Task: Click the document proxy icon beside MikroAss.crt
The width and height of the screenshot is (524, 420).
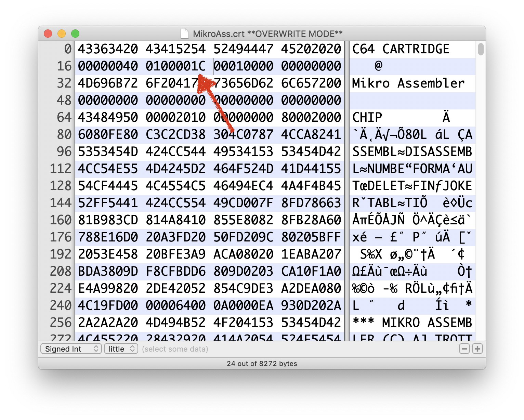Action: click(185, 34)
